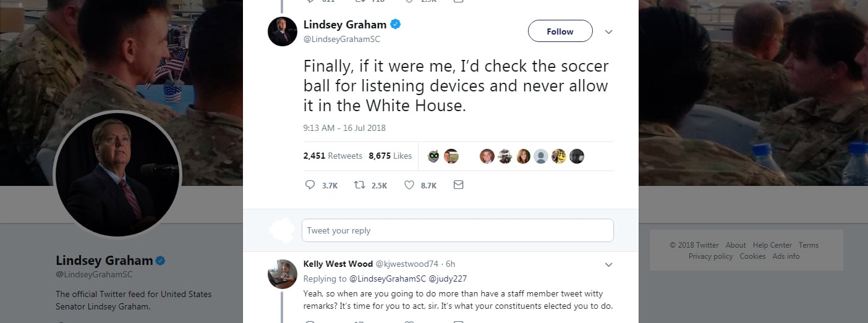Click the 9:13 AM - 16 Jul 2018 timestamp
The height and width of the screenshot is (323, 868).
click(344, 128)
